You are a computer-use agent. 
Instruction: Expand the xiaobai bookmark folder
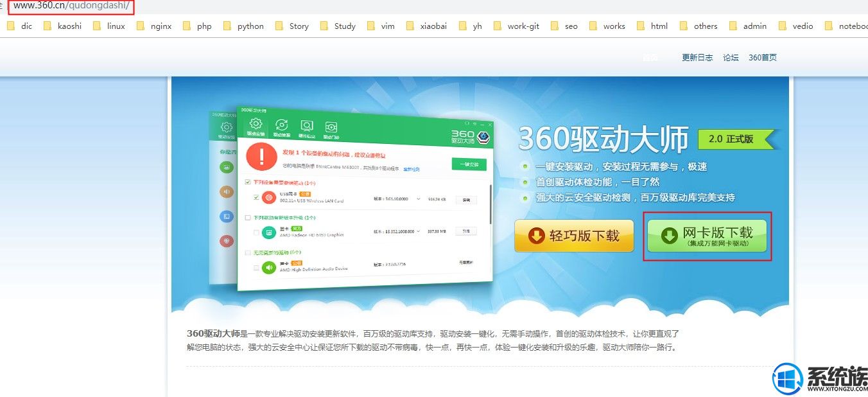pyautogui.click(x=426, y=26)
